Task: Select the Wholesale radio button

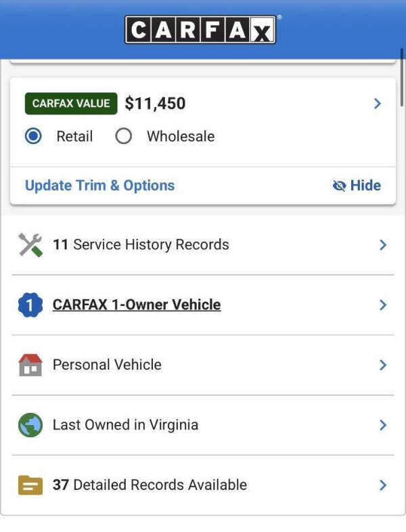Action: (123, 136)
